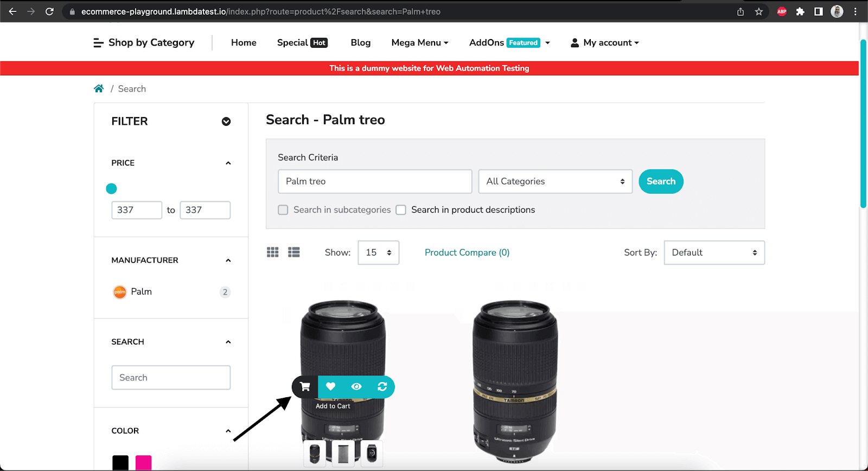
Task: Open the browser extensions puzzle menu
Action: pos(800,11)
